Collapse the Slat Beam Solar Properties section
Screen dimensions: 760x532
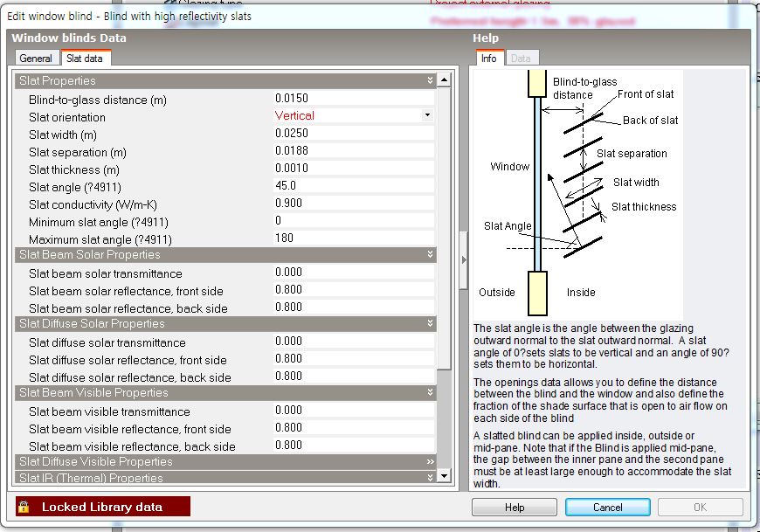tap(430, 255)
